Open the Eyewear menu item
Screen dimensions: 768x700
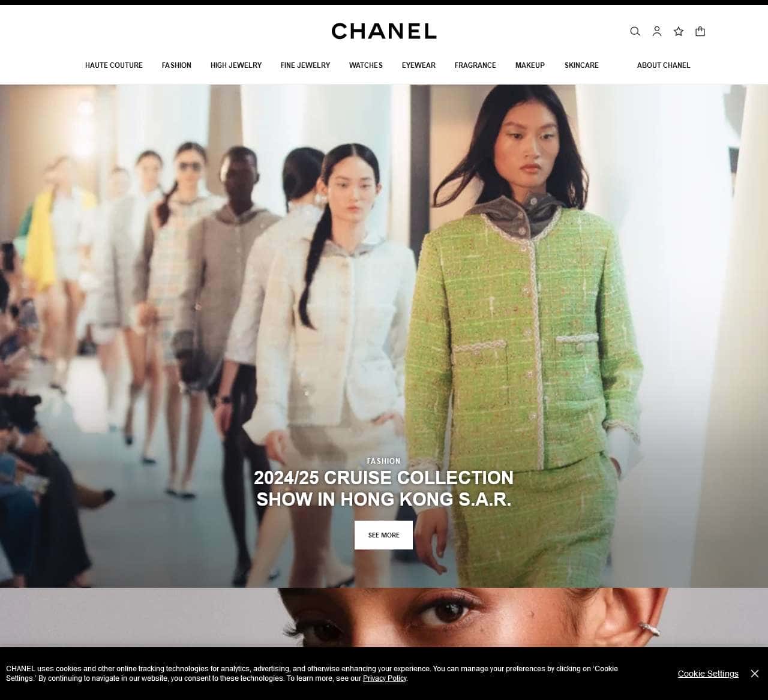419,65
